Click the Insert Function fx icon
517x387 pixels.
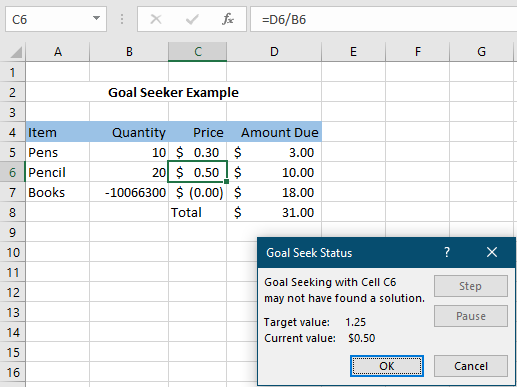228,19
